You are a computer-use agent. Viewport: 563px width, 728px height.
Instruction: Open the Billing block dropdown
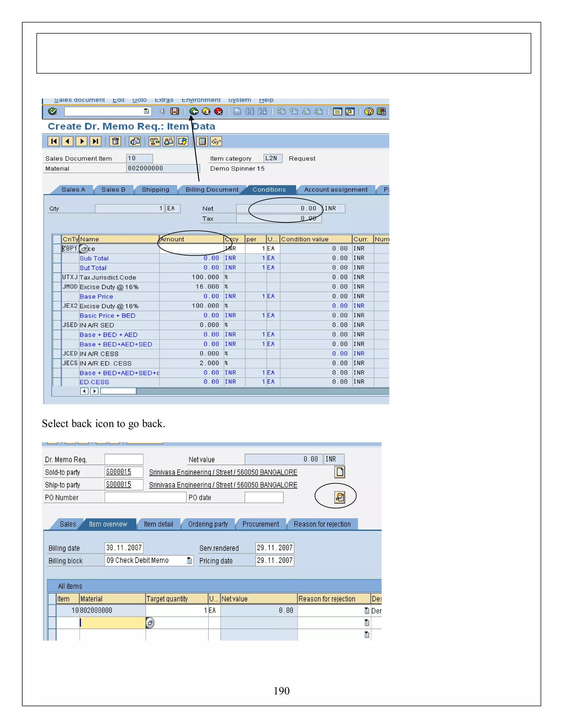pyautogui.click(x=189, y=561)
